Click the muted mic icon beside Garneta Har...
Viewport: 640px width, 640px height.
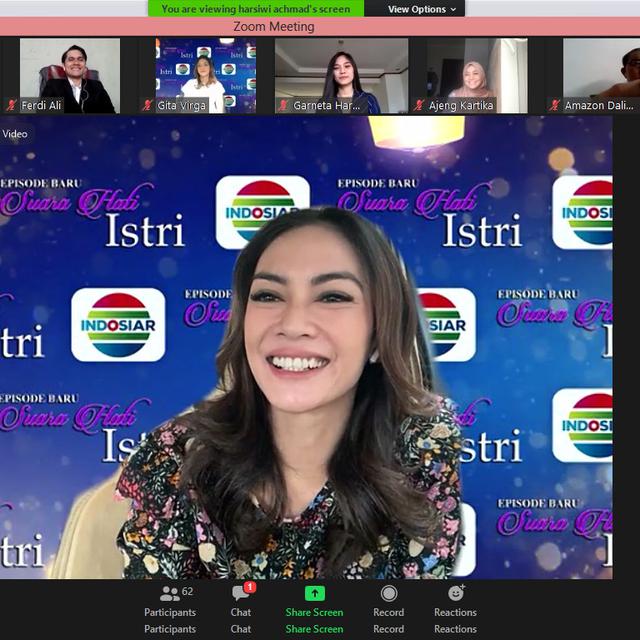pos(283,105)
